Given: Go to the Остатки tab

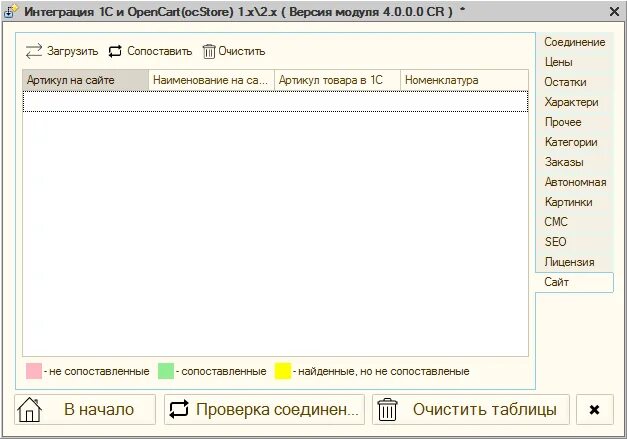Looking at the screenshot, I should pos(574,82).
